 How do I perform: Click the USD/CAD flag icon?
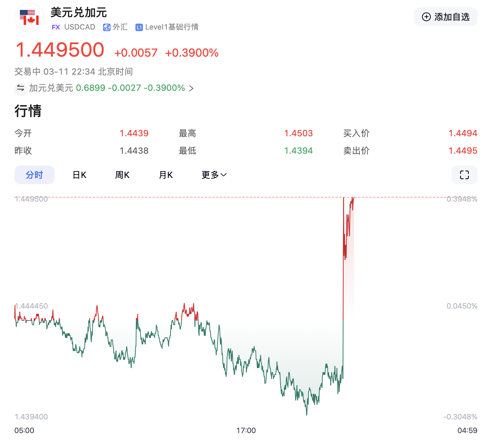29,17
